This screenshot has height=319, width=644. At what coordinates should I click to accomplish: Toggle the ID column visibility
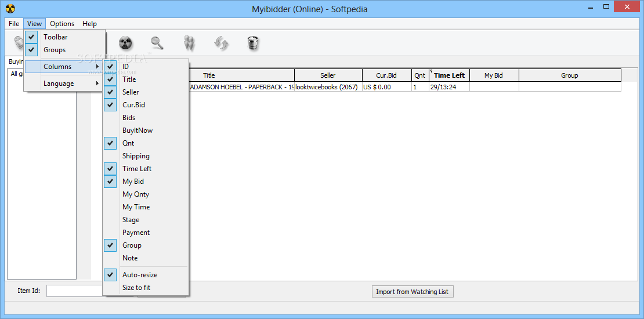click(x=146, y=67)
